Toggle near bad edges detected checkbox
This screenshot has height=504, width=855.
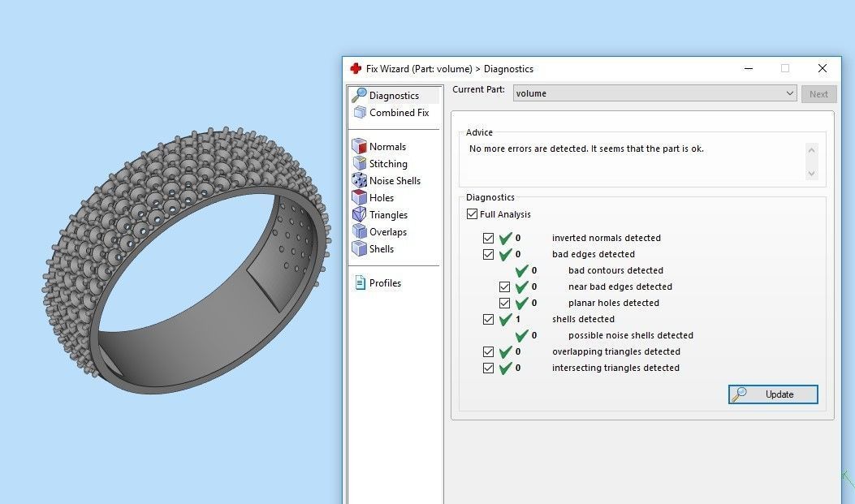tap(504, 286)
